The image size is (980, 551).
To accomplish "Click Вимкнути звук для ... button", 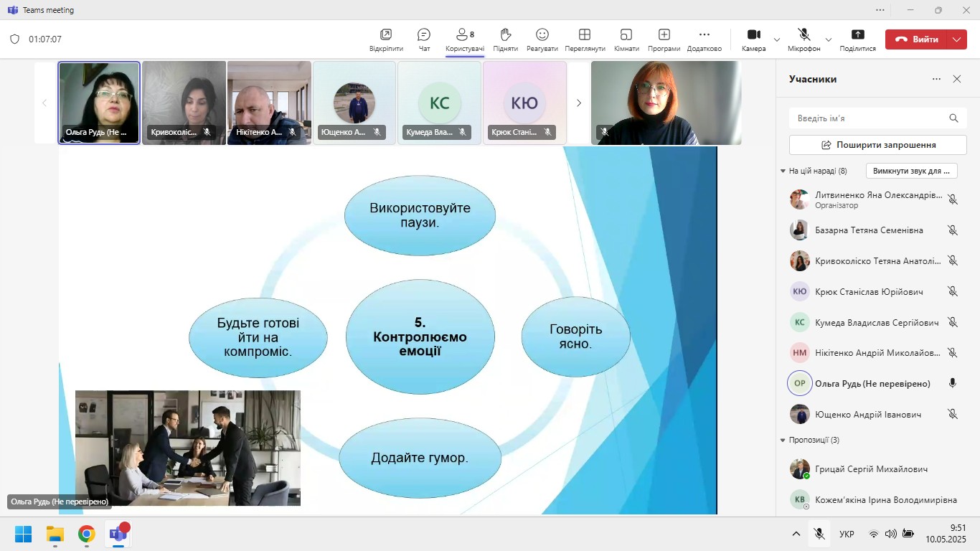I will tap(912, 171).
